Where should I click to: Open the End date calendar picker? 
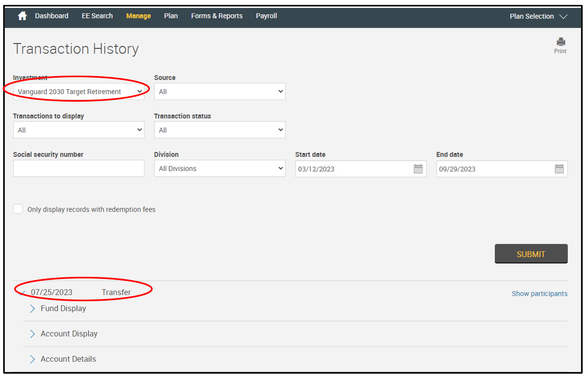[559, 169]
